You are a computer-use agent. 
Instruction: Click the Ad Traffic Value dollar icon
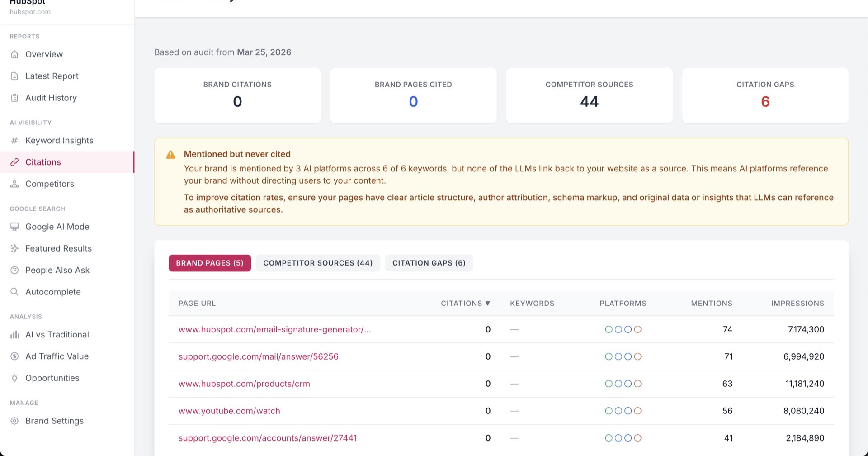pos(14,356)
